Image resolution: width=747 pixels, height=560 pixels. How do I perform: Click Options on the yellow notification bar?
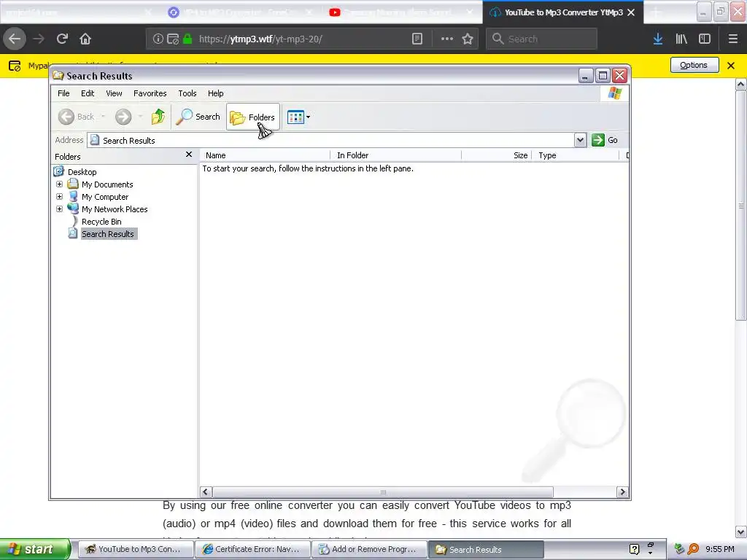[x=694, y=65]
